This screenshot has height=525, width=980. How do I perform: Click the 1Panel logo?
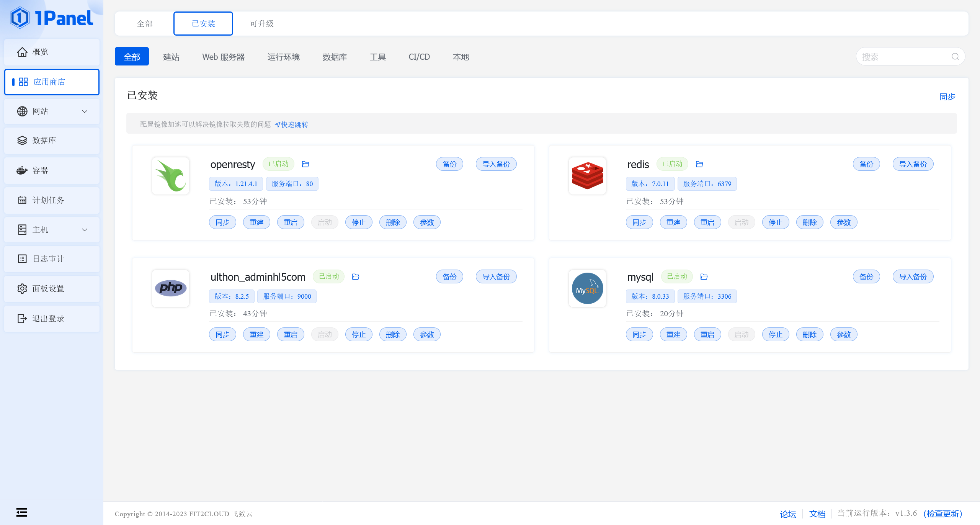(x=52, y=18)
